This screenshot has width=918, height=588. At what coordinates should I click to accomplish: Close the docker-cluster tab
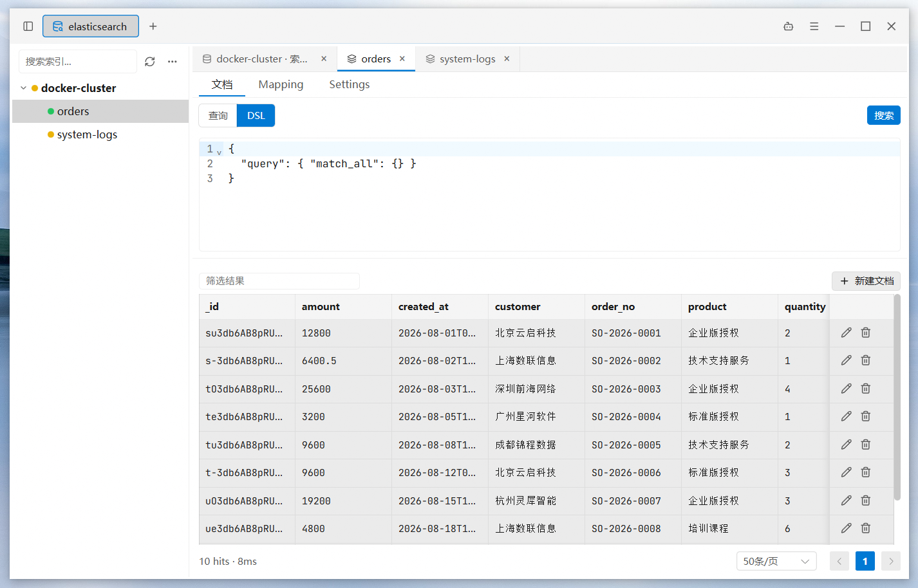coord(324,59)
